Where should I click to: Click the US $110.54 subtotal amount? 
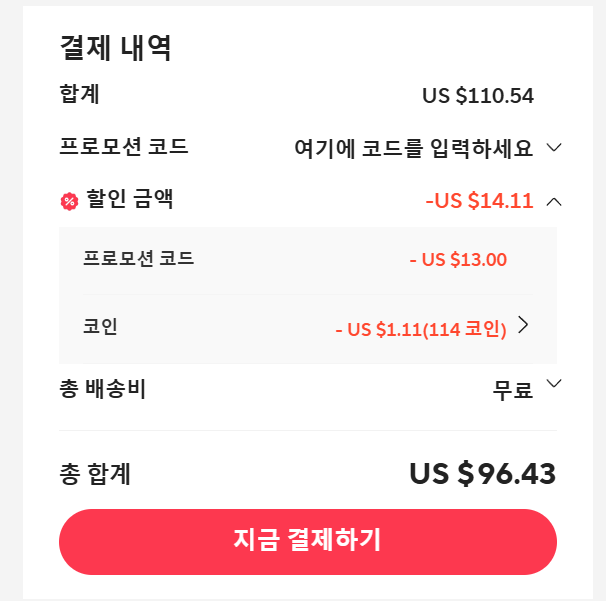click(x=478, y=96)
